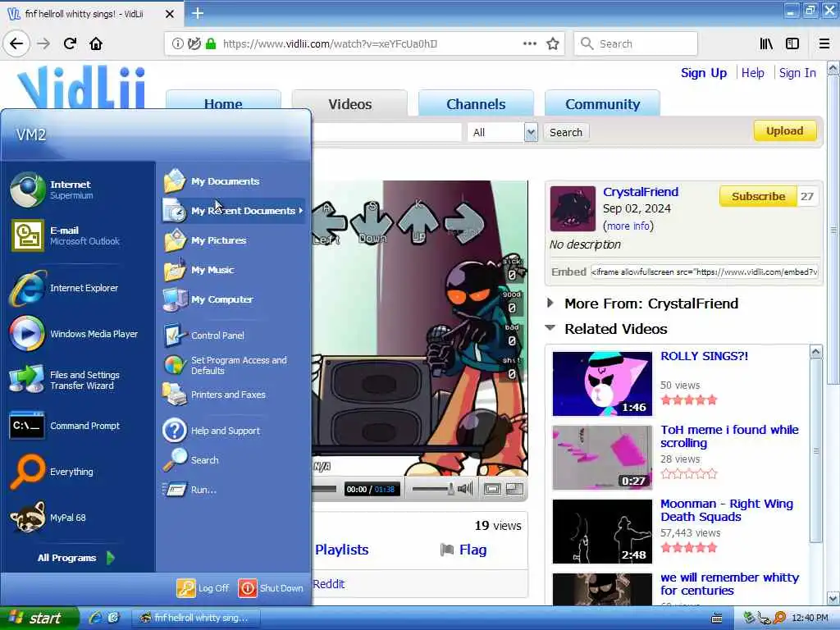Bookmark this page with star icon
Image resolution: width=840 pixels, height=630 pixels.
pos(553,43)
